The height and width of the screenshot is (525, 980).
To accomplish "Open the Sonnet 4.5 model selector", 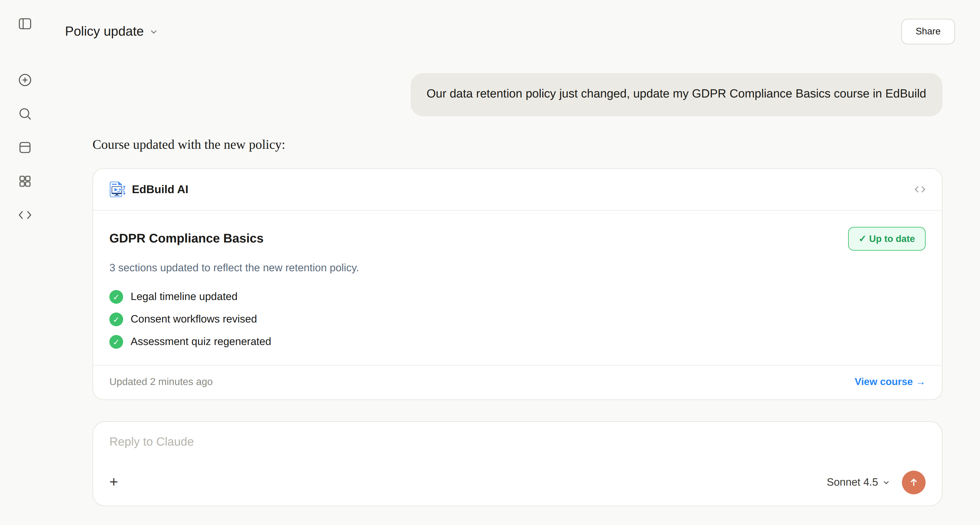I will click(857, 482).
